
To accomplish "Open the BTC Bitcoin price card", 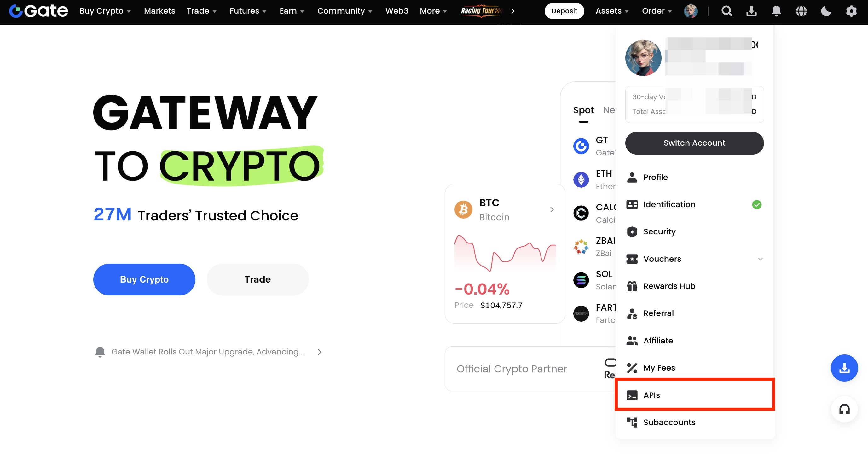I will point(505,253).
